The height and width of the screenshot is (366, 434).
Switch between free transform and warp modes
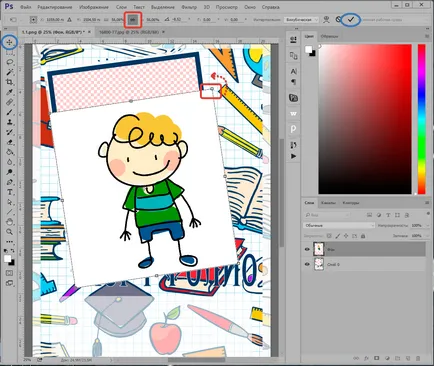click(326, 20)
